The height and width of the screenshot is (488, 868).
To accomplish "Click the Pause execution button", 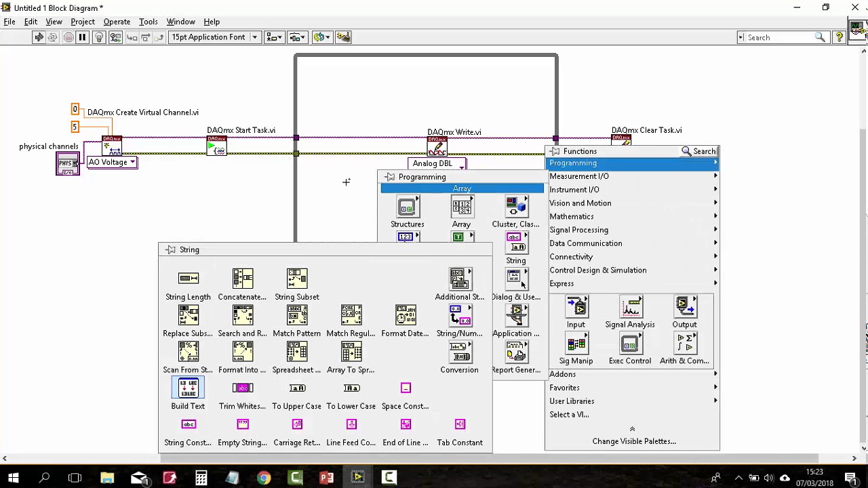I will coord(82,37).
